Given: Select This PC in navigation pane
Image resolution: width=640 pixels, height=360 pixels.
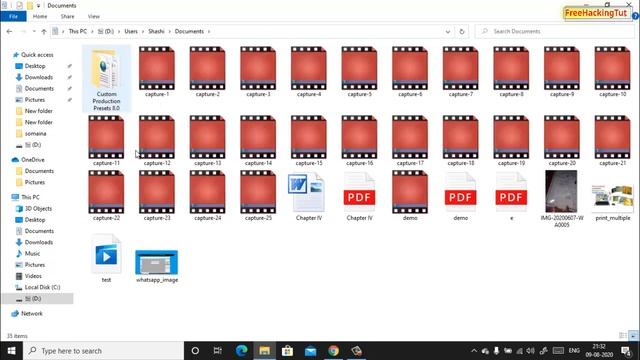Looking at the screenshot, I should click(30, 197).
